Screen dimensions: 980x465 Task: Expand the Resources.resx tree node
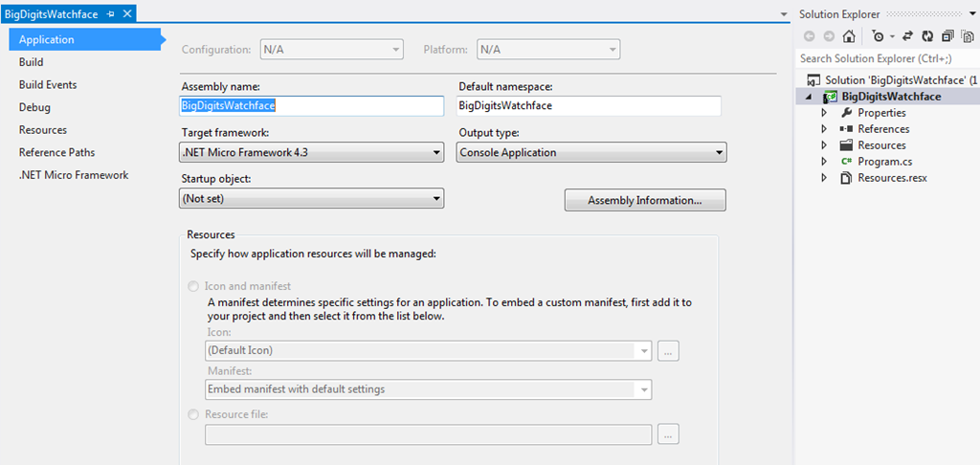click(x=824, y=178)
